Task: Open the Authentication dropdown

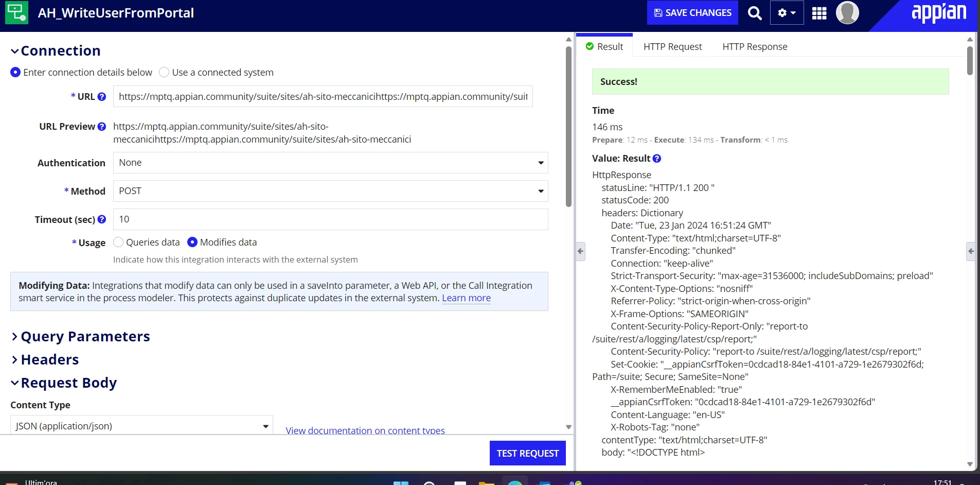Action: coord(331,163)
